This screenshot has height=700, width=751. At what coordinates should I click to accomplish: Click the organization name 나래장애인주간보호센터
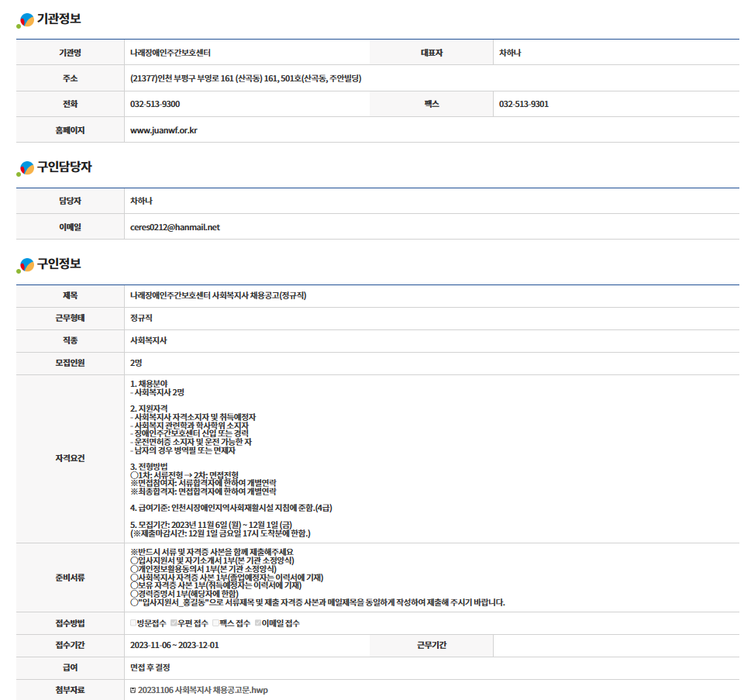point(171,53)
